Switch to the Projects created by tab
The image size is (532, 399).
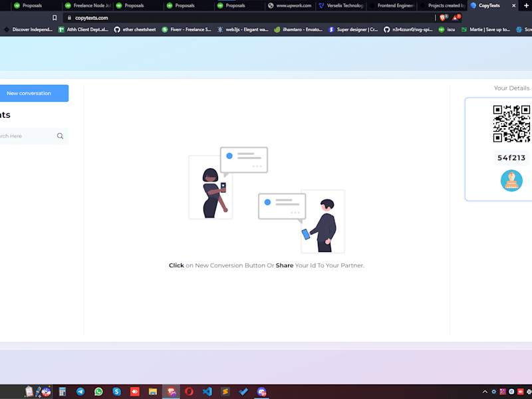(x=442, y=5)
